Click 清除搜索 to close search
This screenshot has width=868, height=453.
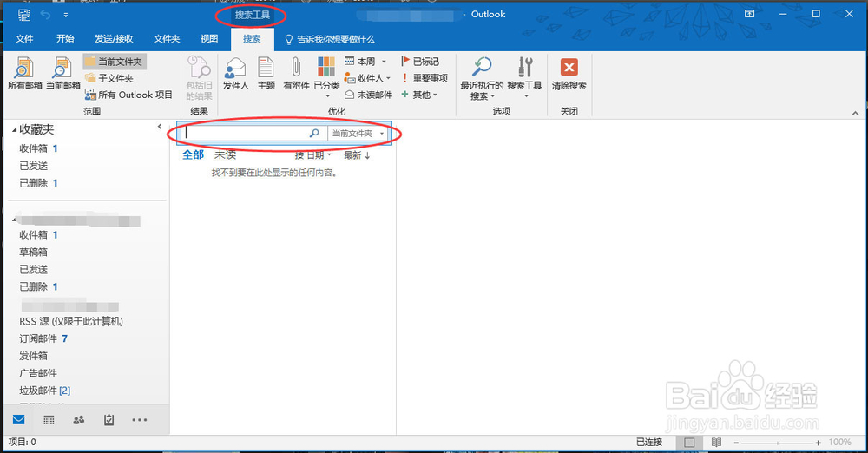point(569,73)
